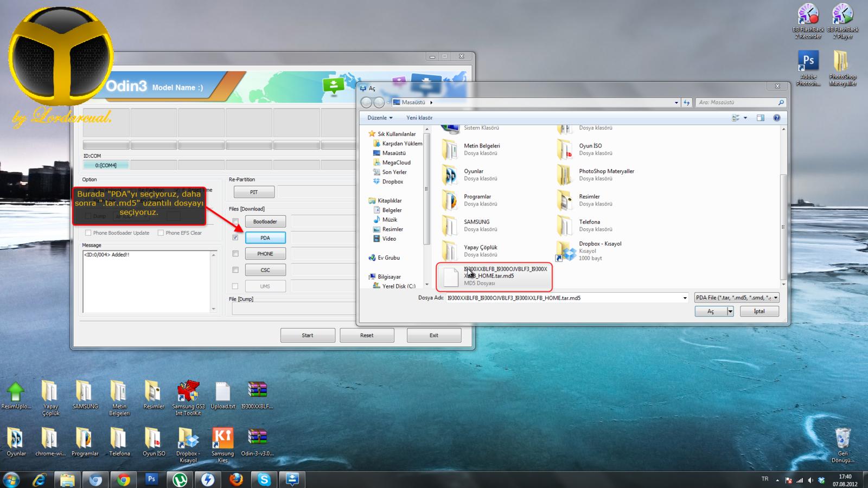The height and width of the screenshot is (488, 868).
Task: Click Aç to open selected file
Action: 711,311
